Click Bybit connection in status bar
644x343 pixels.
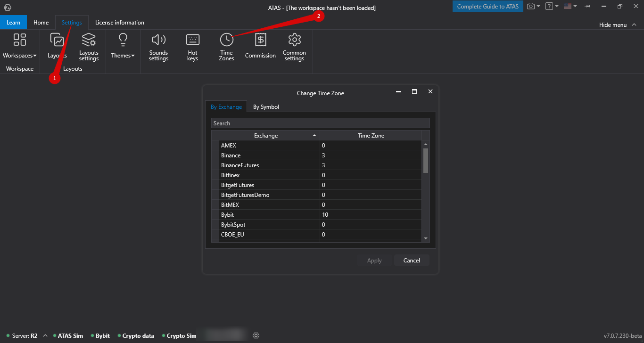point(100,336)
